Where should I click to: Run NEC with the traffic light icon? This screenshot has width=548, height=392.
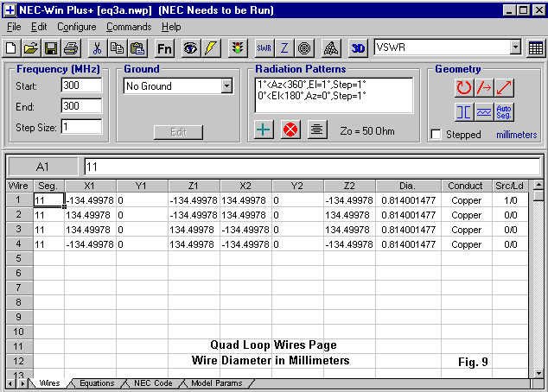pyautogui.click(x=236, y=47)
